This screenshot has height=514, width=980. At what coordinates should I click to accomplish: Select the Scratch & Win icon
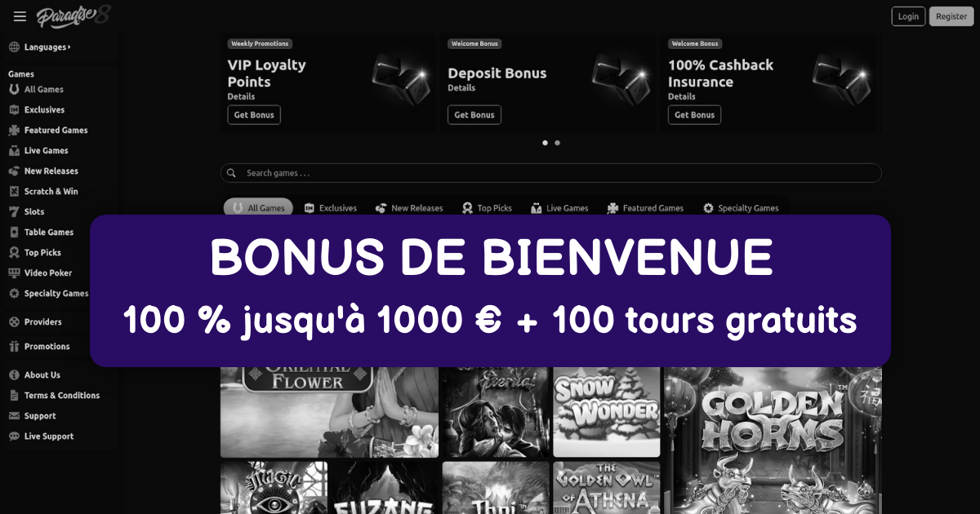click(x=14, y=192)
